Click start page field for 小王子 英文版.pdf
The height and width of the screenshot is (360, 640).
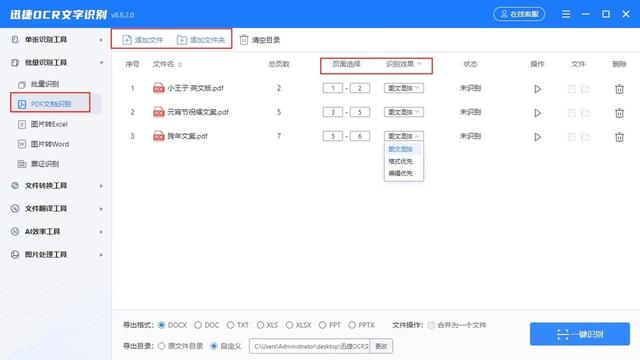(x=333, y=88)
